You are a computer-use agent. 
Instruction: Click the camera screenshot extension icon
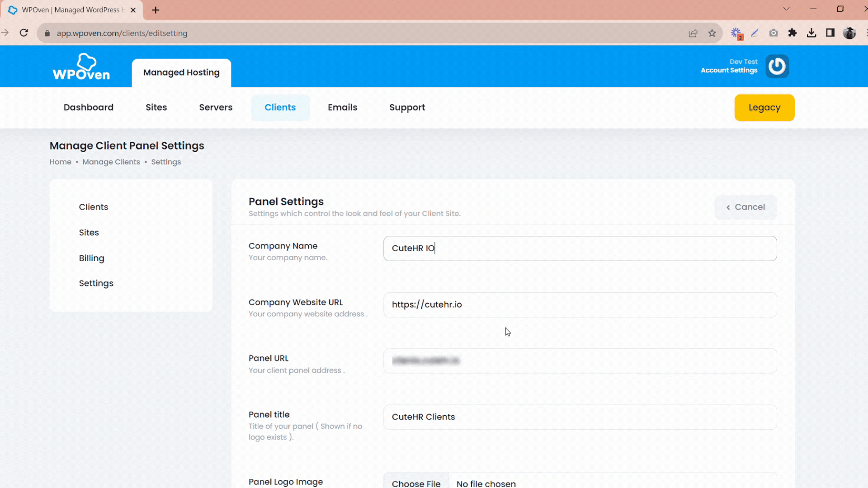pyautogui.click(x=774, y=33)
